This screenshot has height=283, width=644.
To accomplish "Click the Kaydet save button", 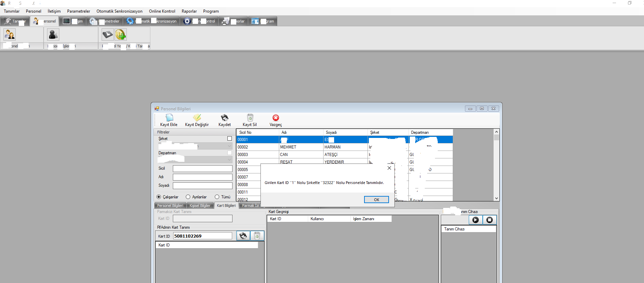I will tap(225, 121).
